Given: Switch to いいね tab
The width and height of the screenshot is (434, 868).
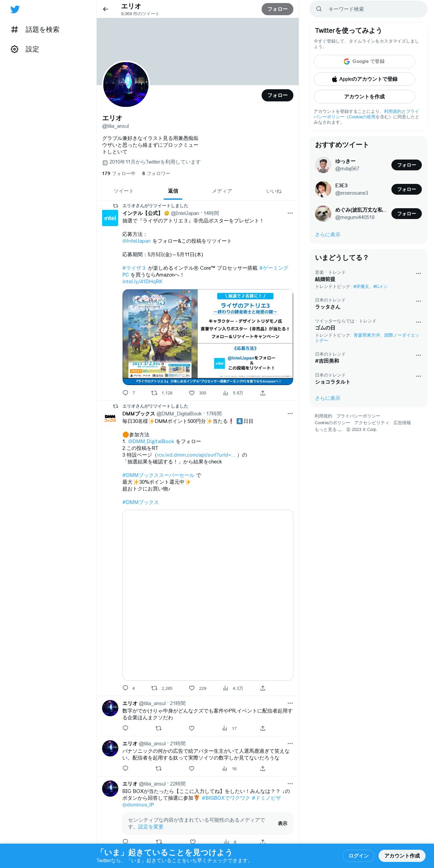Looking at the screenshot, I should pyautogui.click(x=274, y=191).
